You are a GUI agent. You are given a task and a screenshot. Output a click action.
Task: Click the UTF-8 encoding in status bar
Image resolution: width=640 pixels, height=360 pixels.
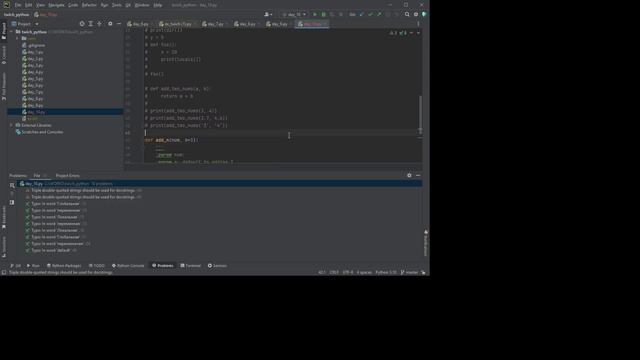pos(348,272)
